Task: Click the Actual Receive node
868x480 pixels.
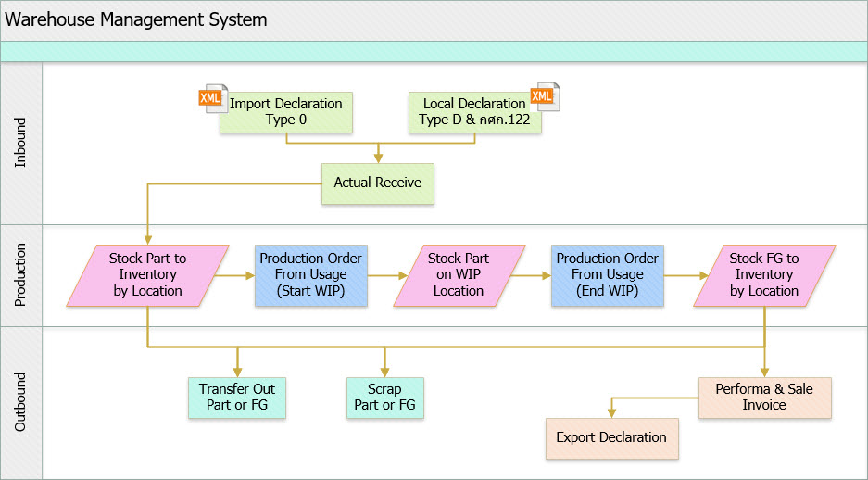Action: [x=377, y=183]
